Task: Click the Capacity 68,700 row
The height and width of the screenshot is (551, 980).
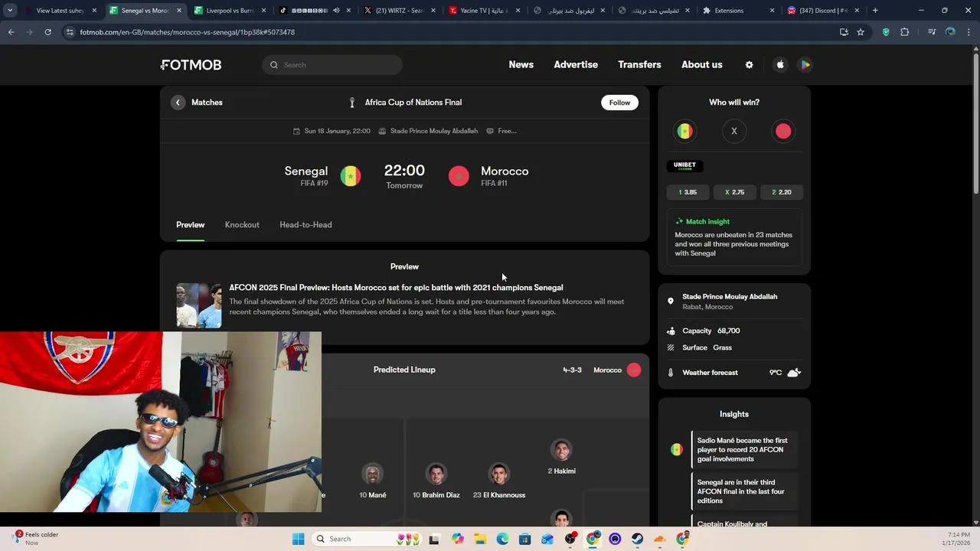Action: 734,331
